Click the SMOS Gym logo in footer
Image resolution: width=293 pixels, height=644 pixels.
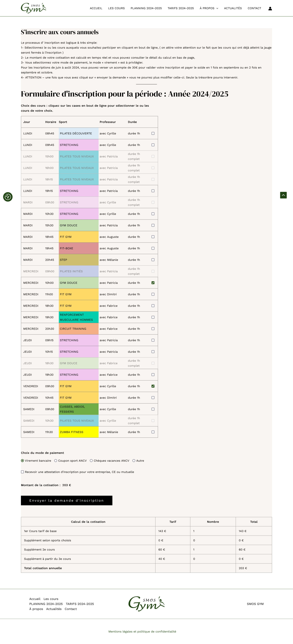click(x=146, y=604)
